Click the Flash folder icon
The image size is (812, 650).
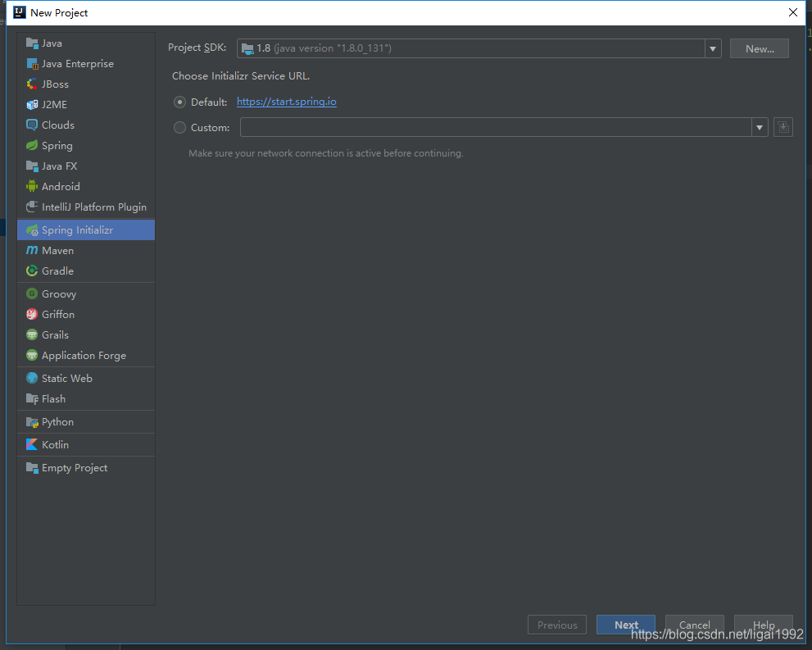[x=32, y=399]
